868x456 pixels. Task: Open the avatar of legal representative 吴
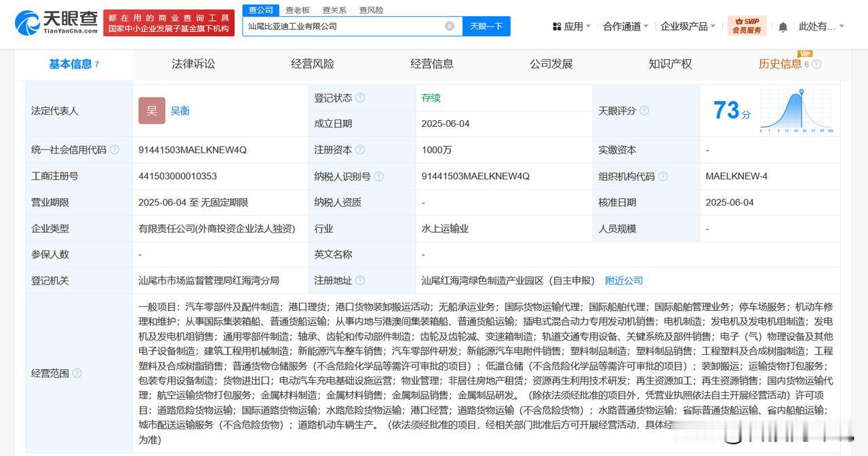[x=152, y=111]
